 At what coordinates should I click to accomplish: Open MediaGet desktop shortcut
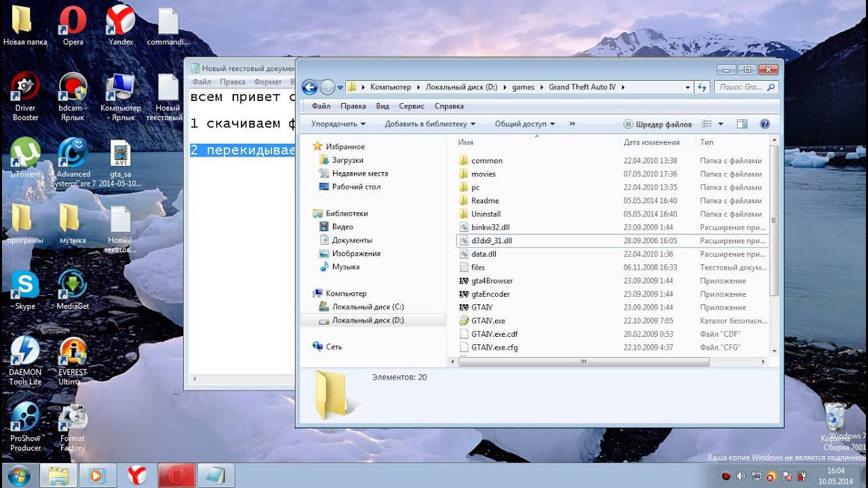pos(73,291)
